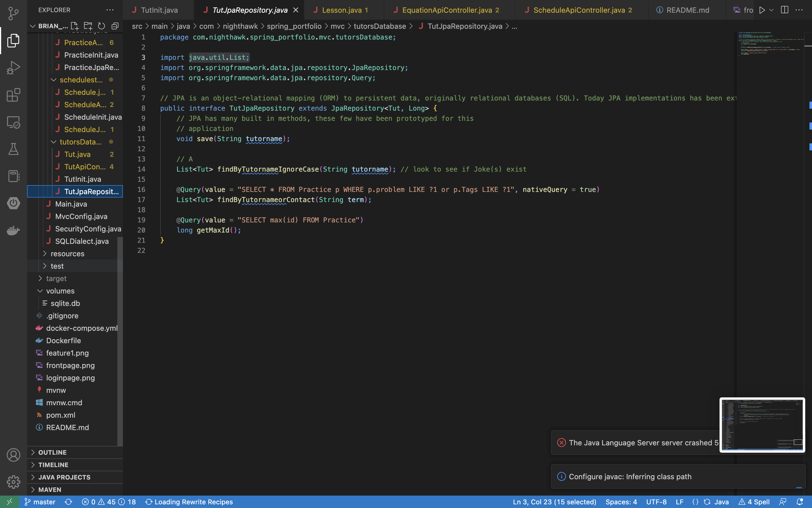Open run options dropdown arrow
This screenshot has height=508, width=812.
click(771, 10)
